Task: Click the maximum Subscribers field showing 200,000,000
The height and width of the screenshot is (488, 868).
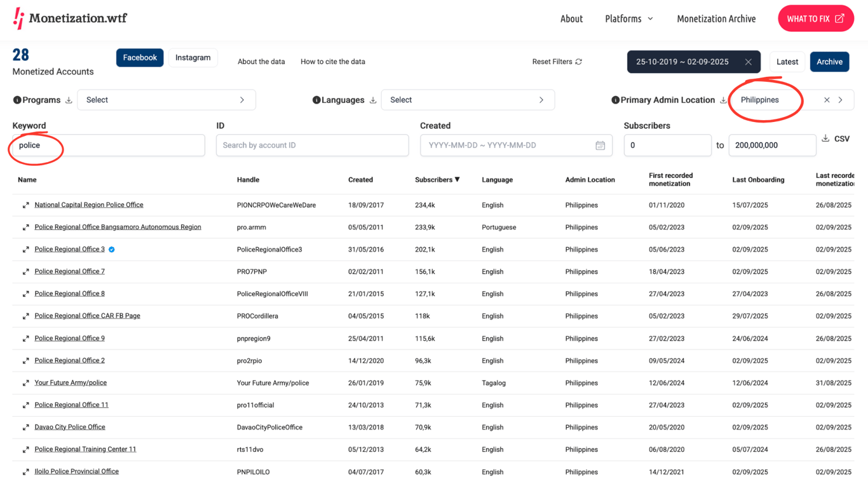Action: point(772,146)
